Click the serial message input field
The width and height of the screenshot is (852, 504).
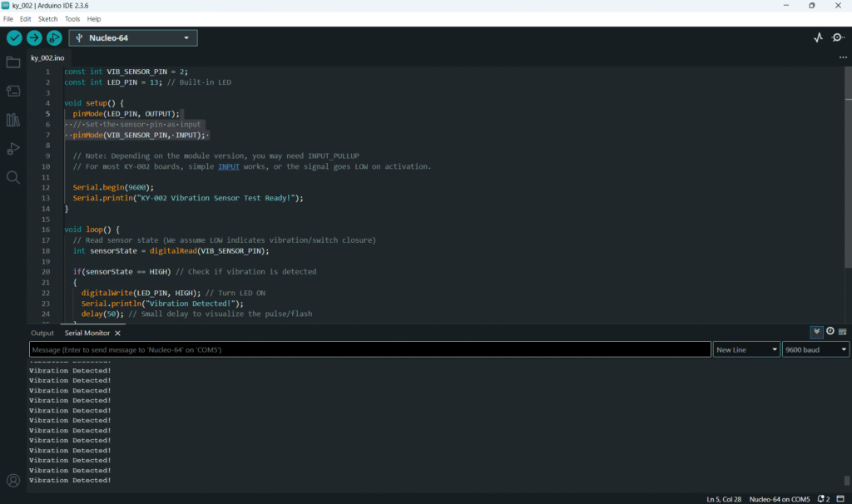(370, 350)
